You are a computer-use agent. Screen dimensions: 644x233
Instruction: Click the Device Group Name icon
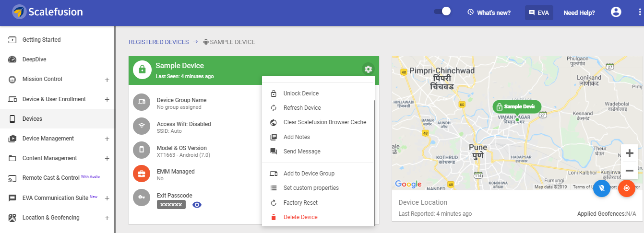point(142,102)
